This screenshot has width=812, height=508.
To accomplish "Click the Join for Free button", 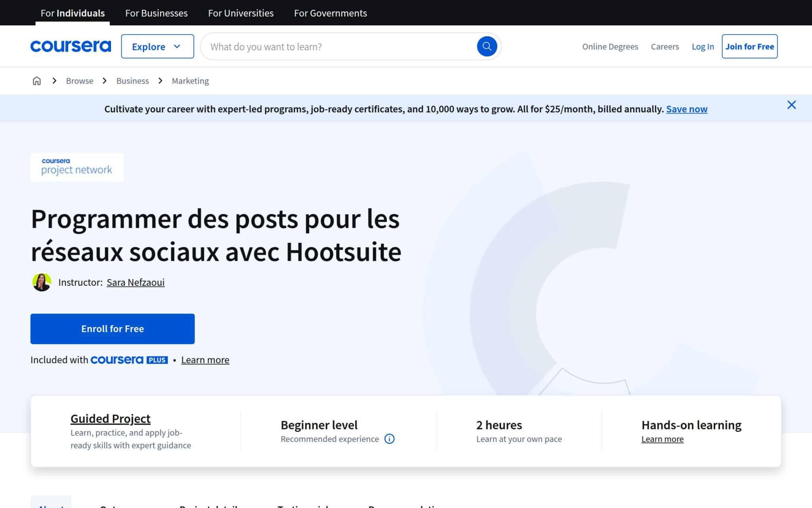I will pos(749,46).
